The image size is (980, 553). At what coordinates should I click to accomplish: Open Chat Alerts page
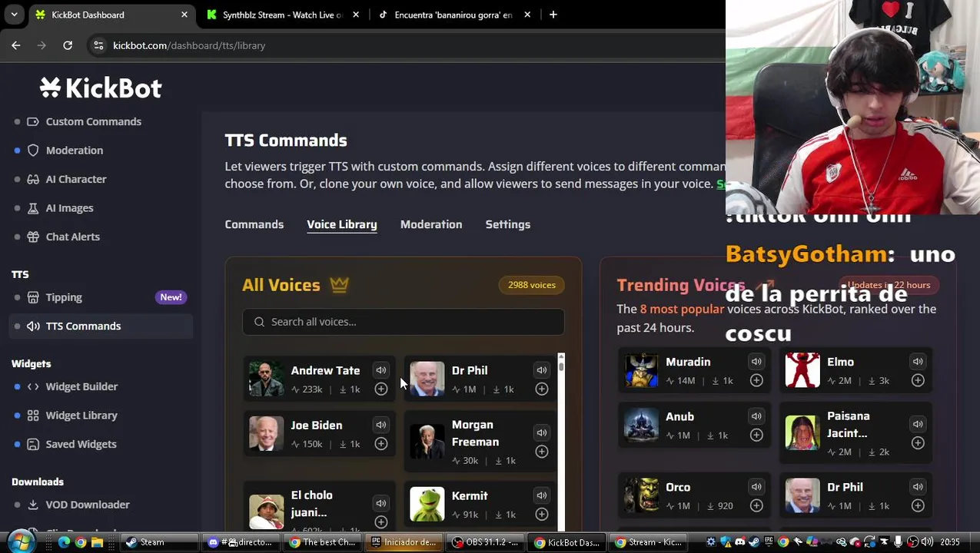click(x=72, y=237)
